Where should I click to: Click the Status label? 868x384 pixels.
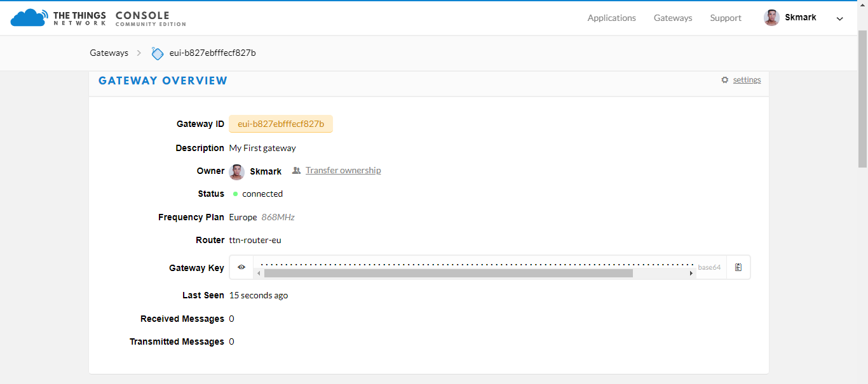[211, 194]
